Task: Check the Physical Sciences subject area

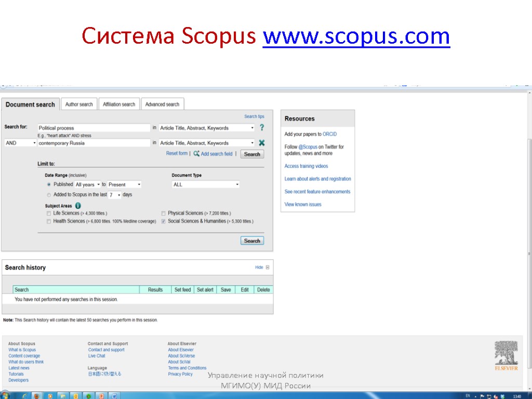Action: coord(163,214)
